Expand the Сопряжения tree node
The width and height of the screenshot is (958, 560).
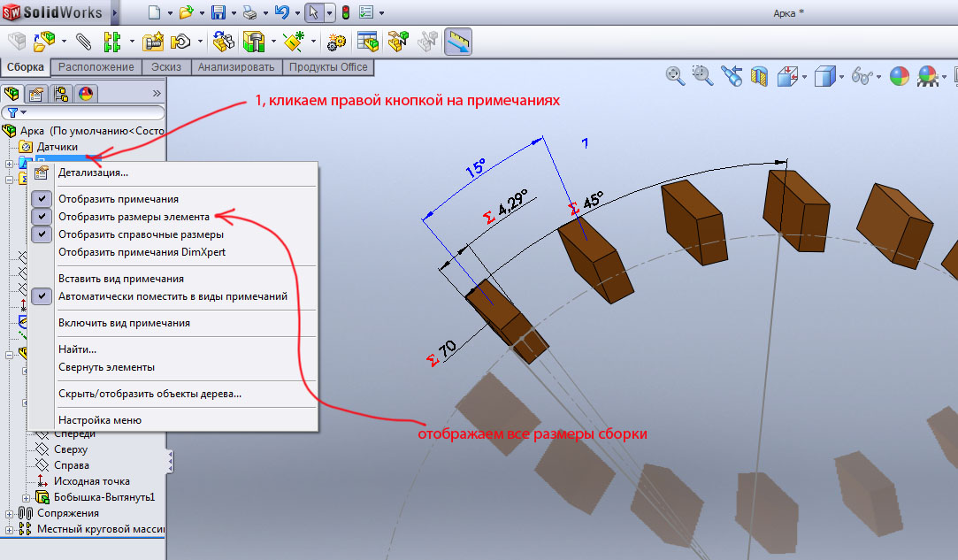coord(10,513)
